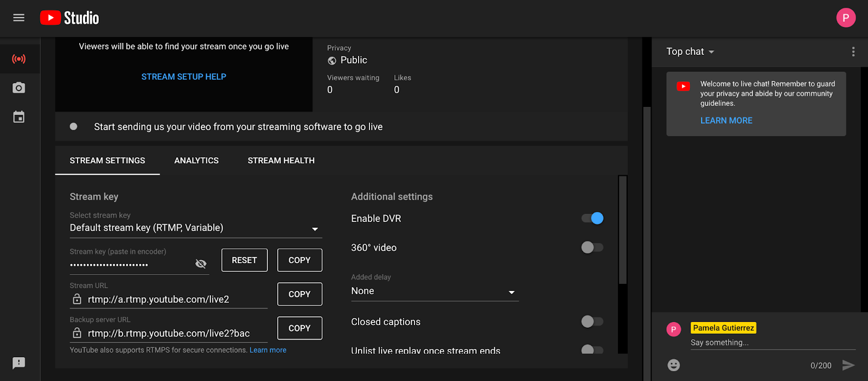
Task: Copy the Backup server URL
Action: pyautogui.click(x=299, y=328)
